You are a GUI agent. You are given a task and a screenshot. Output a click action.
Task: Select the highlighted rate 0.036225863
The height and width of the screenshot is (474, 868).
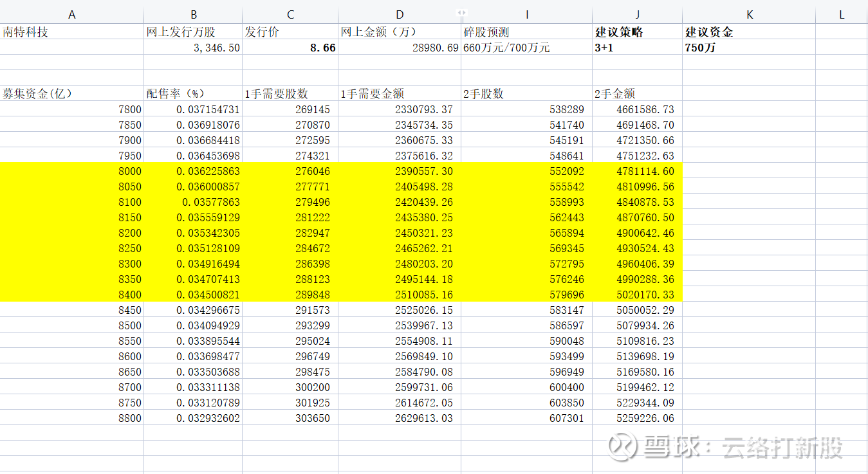(x=194, y=171)
